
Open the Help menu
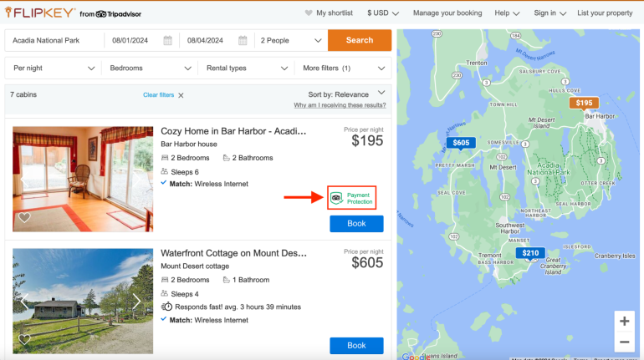(x=507, y=13)
